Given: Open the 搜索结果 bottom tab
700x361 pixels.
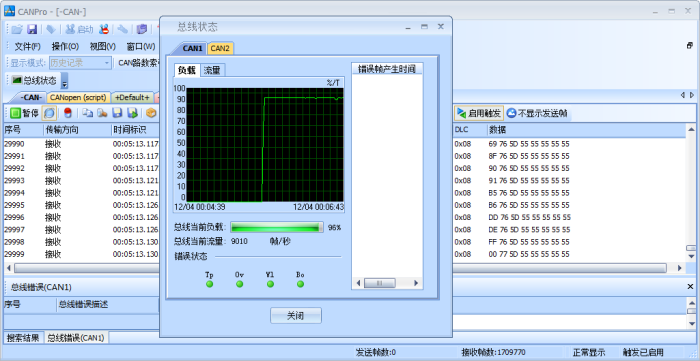Looking at the screenshot, I should click(x=23, y=338).
